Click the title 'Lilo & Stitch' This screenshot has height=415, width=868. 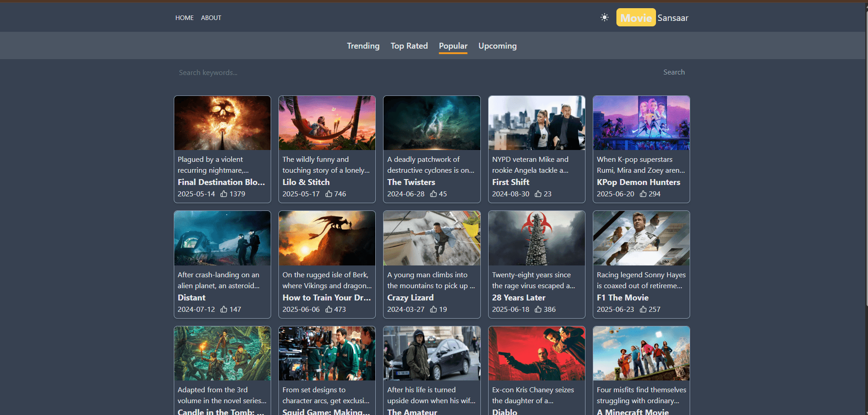(306, 182)
